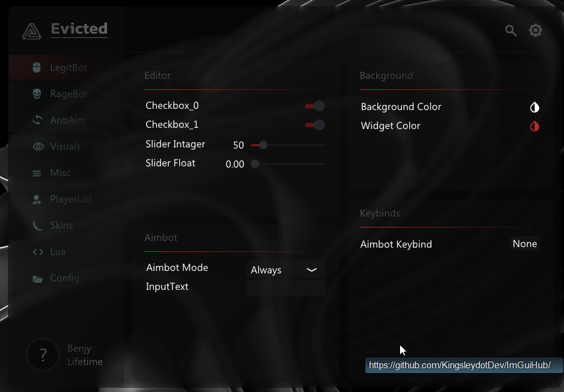This screenshot has height=392, width=564.
Task: Click the Aimbot Keybind None button
Action: click(x=525, y=244)
